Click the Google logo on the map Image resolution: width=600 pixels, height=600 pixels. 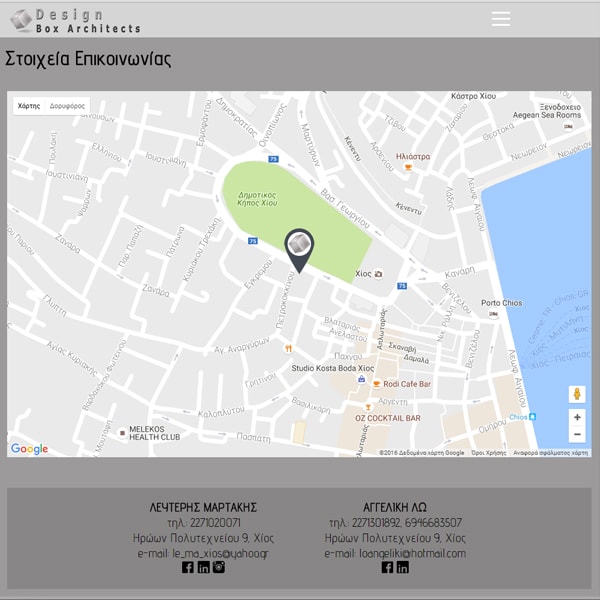(29, 449)
